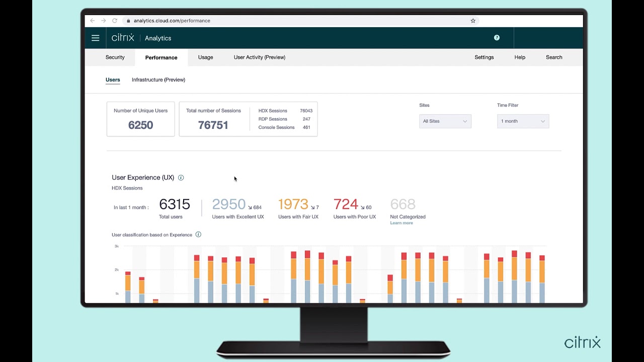This screenshot has height=362, width=644.
Task: Click the browser back arrow
Action: [92, 21]
